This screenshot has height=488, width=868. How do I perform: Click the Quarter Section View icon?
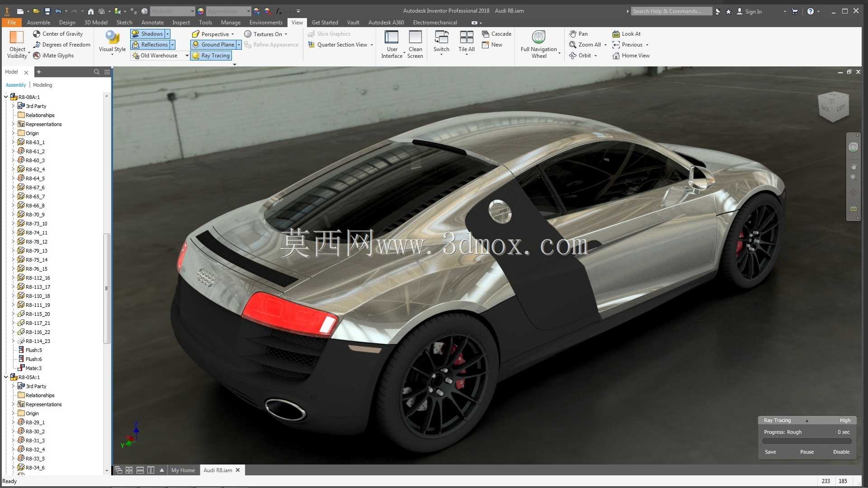coord(311,45)
